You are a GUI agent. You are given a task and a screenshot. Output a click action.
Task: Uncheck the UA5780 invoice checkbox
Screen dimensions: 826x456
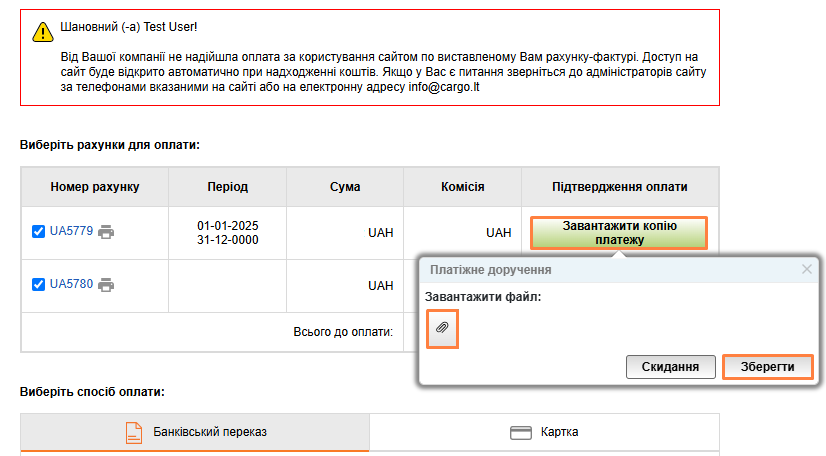pyautogui.click(x=38, y=285)
